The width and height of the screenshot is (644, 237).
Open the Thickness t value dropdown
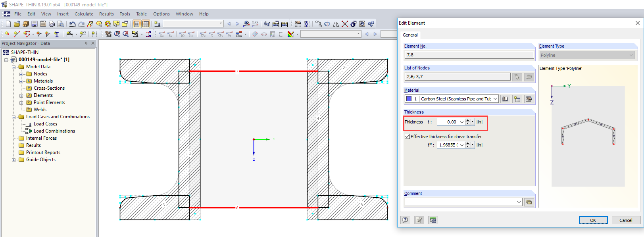tap(461, 122)
